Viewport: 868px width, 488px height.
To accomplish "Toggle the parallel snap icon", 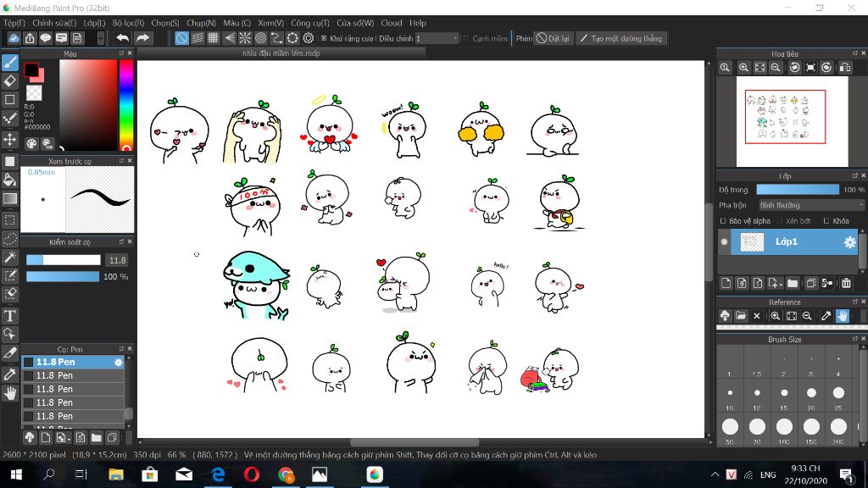I will coord(198,38).
